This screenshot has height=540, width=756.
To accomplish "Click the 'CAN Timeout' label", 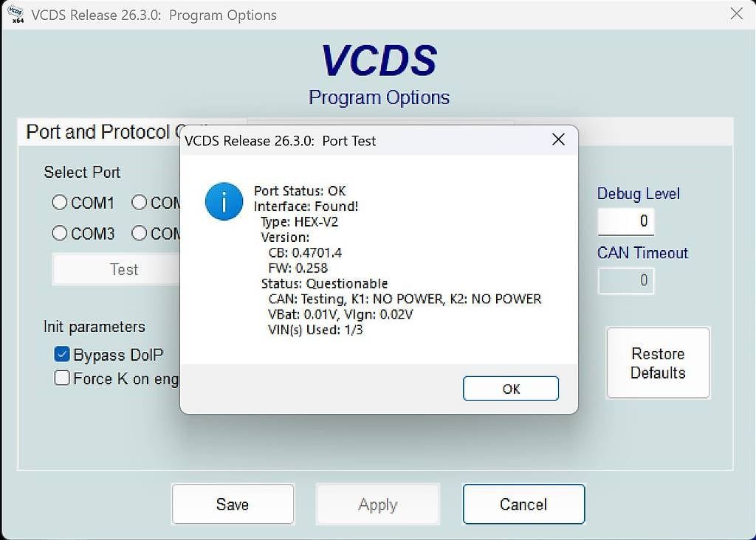I will pyautogui.click(x=643, y=253).
